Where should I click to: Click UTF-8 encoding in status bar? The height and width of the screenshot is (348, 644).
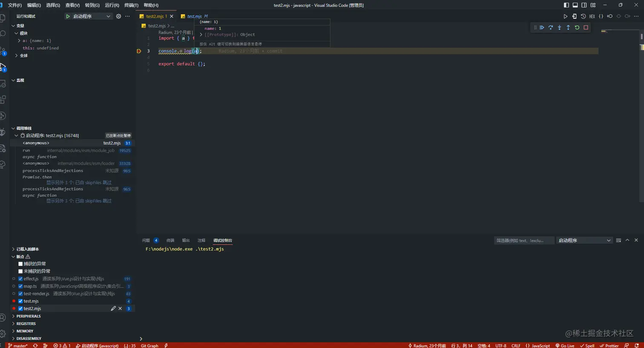coord(501,345)
